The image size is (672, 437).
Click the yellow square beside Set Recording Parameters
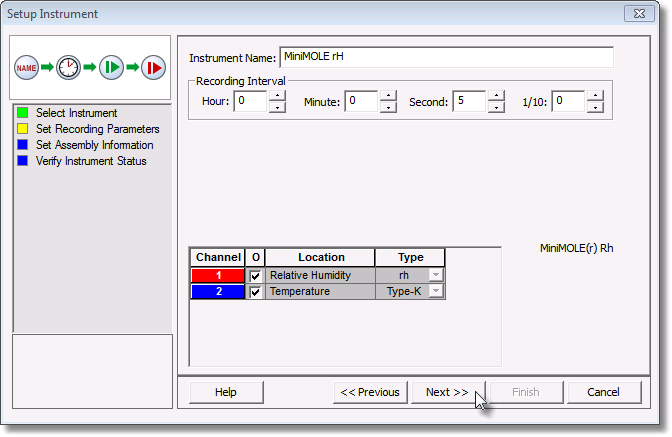(x=23, y=129)
